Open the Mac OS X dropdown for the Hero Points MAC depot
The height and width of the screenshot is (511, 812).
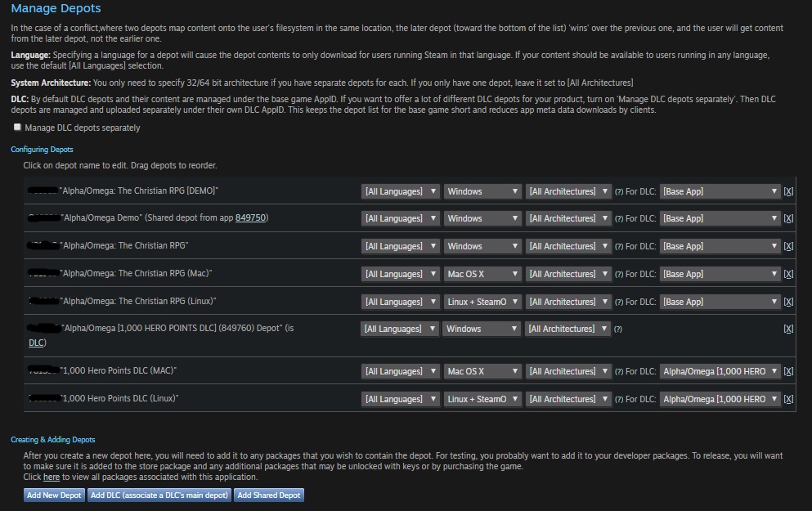(482, 370)
